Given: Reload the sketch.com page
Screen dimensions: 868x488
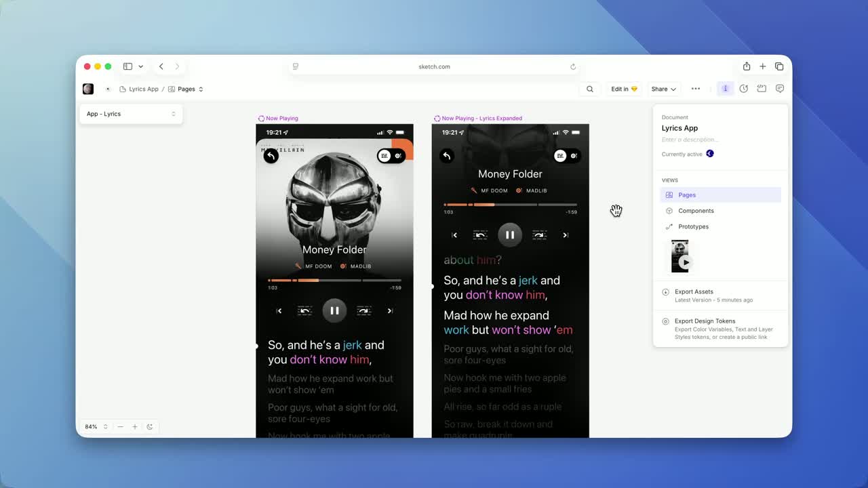Looking at the screenshot, I should pyautogui.click(x=573, y=66).
